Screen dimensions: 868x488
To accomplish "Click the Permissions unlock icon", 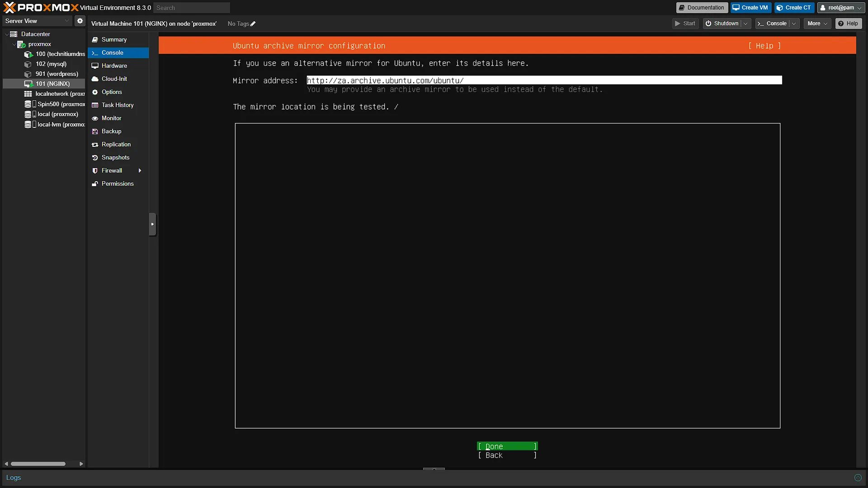I will click(95, 184).
